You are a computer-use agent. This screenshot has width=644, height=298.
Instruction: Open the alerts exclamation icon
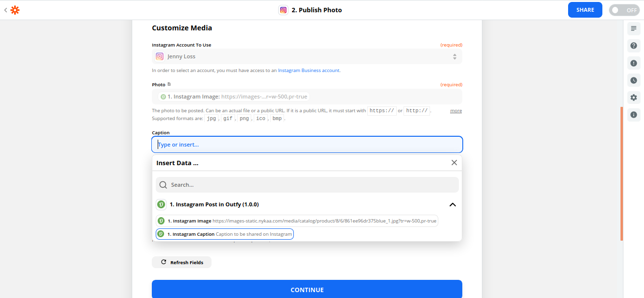(x=634, y=63)
